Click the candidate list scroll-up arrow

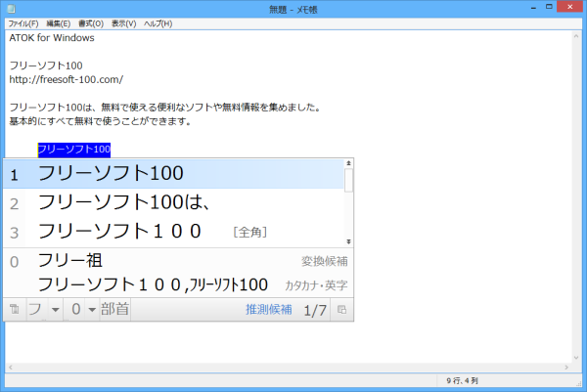(348, 163)
